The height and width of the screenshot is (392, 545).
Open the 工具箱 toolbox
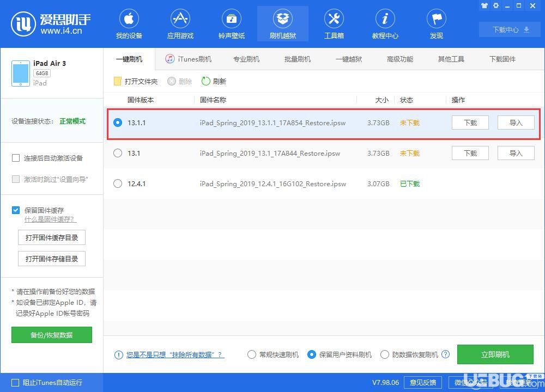click(334, 24)
